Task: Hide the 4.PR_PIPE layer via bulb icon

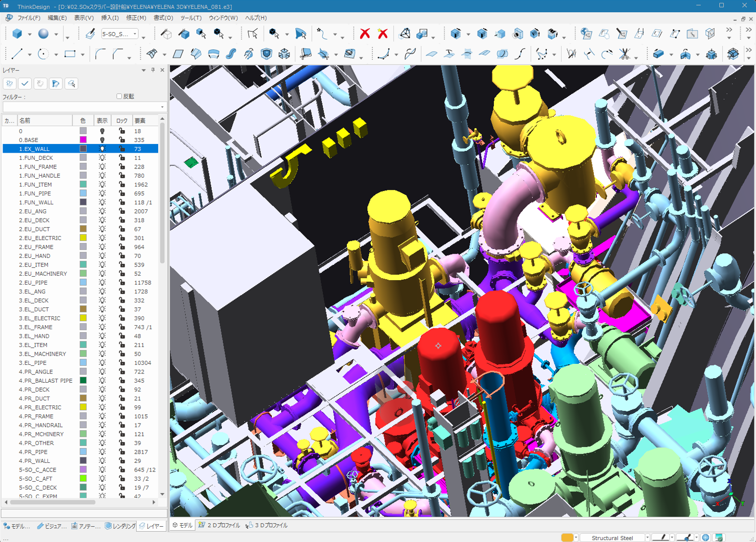Action: coord(102,452)
